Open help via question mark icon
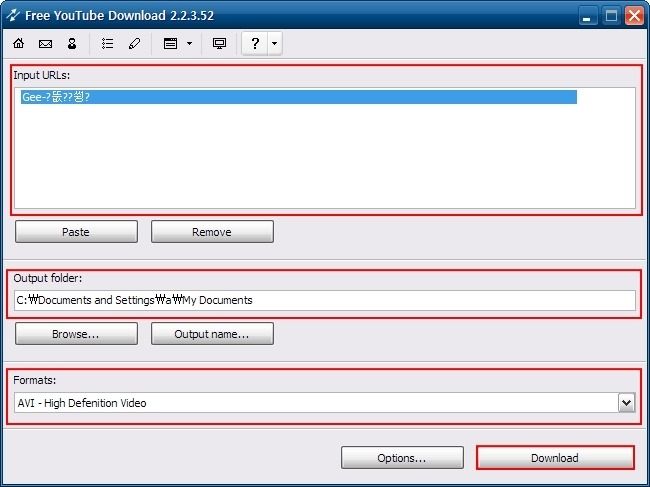Viewport: 650px width, 487px height. coord(255,43)
